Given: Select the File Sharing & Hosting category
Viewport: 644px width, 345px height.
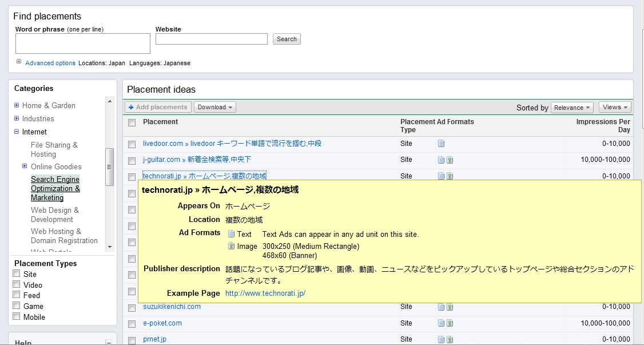Looking at the screenshot, I should (54, 149).
